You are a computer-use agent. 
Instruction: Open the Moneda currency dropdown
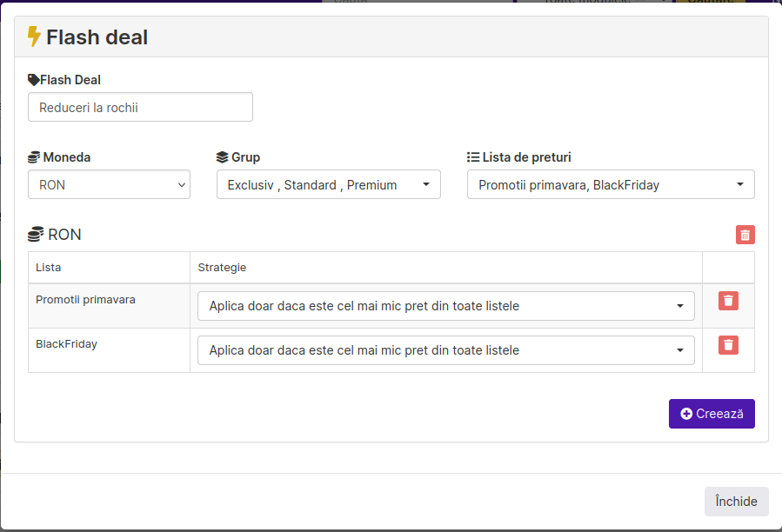pyautogui.click(x=109, y=184)
